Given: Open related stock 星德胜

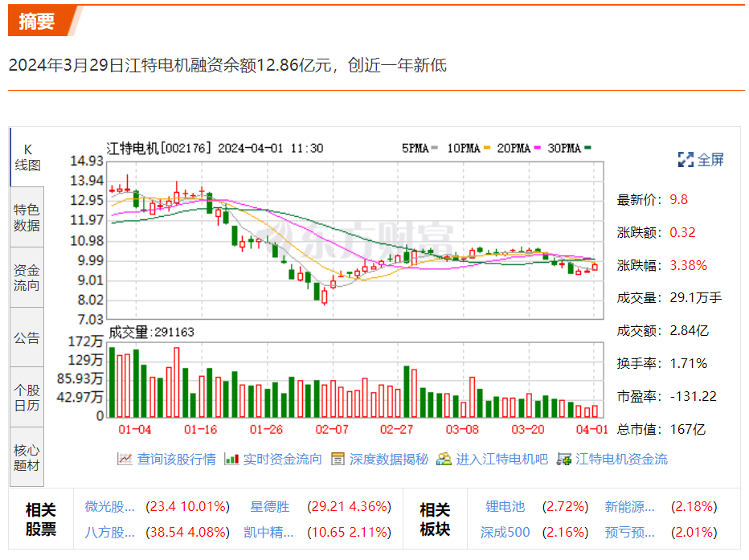Looking at the screenshot, I should coord(270,506).
